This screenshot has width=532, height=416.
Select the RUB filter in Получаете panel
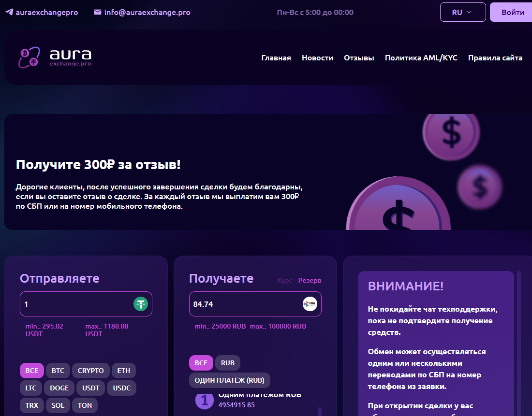tap(228, 363)
